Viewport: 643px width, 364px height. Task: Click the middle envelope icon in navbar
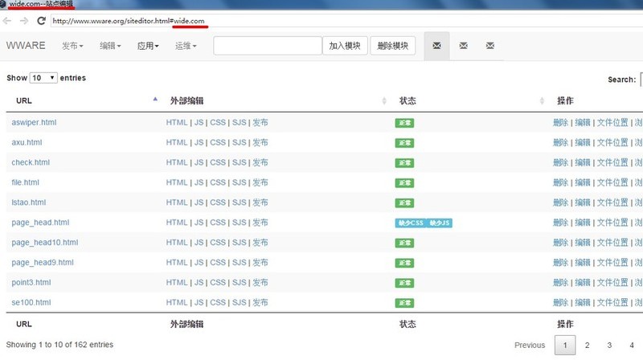[463, 46]
